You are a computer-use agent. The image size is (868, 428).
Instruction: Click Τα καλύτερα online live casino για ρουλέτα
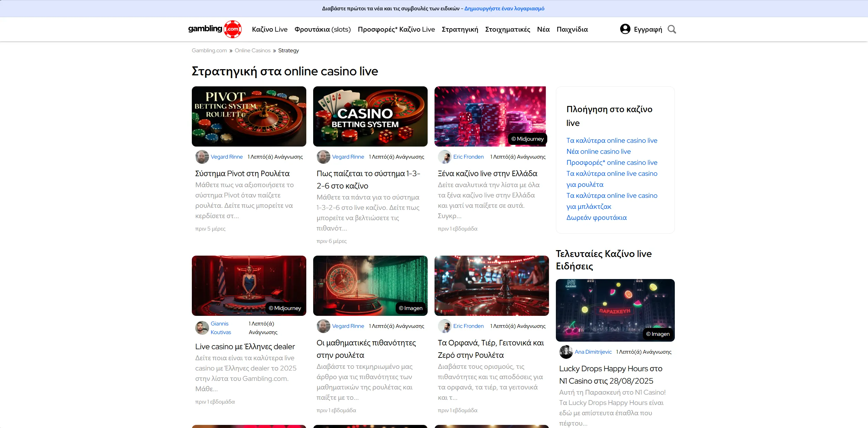(612, 179)
